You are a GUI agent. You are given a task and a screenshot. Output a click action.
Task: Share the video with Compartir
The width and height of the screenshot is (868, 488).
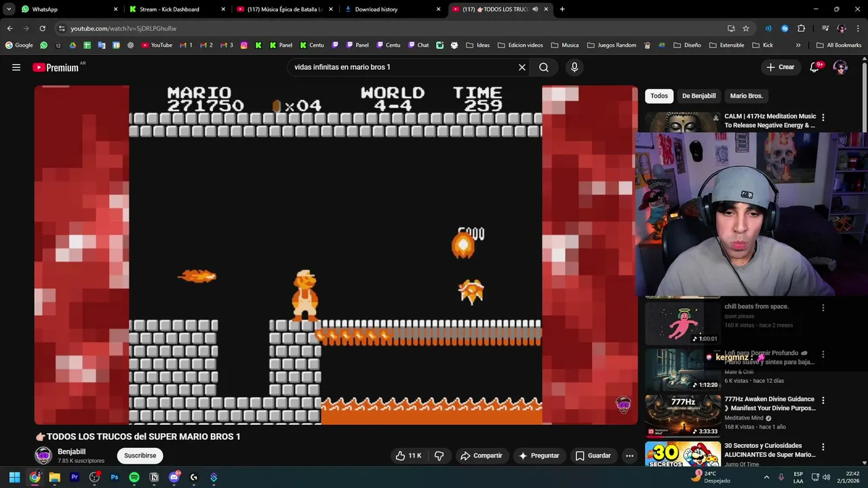click(x=481, y=455)
